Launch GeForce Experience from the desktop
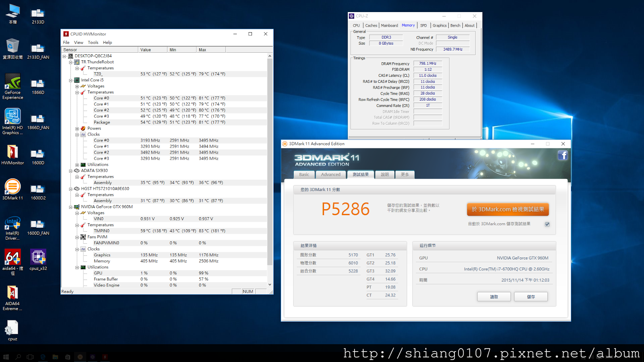The width and height of the screenshot is (644, 362). [12, 86]
